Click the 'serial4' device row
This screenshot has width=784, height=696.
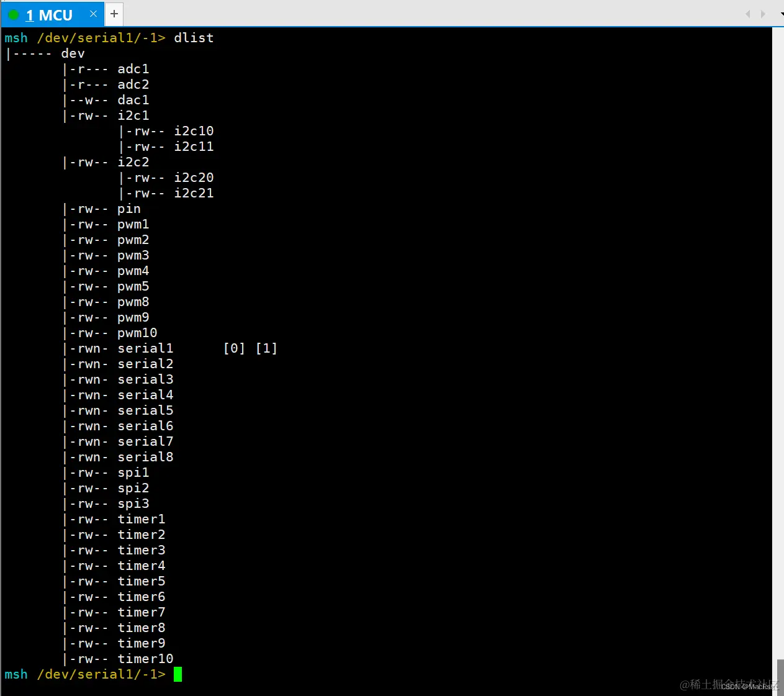pyautogui.click(x=118, y=395)
